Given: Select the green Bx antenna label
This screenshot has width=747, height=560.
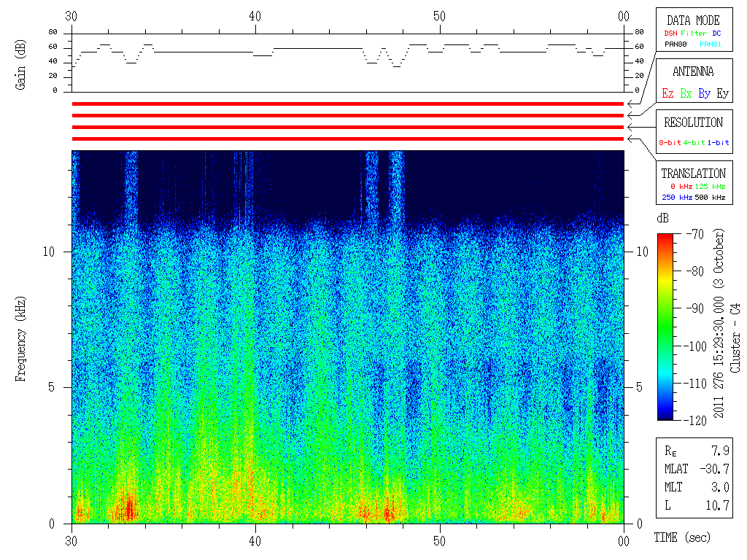Looking at the screenshot, I should tap(686, 94).
